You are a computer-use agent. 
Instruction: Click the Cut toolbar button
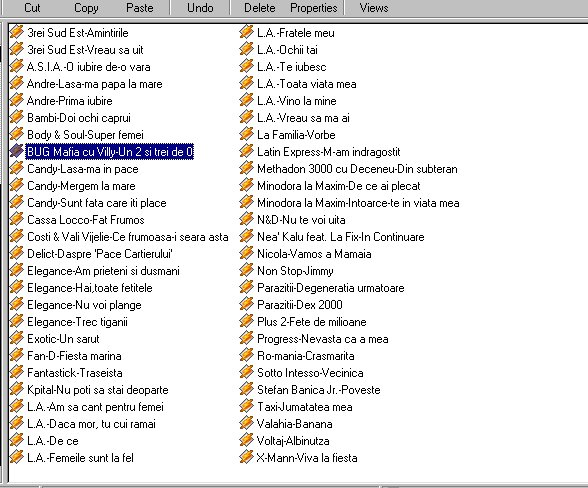32,8
